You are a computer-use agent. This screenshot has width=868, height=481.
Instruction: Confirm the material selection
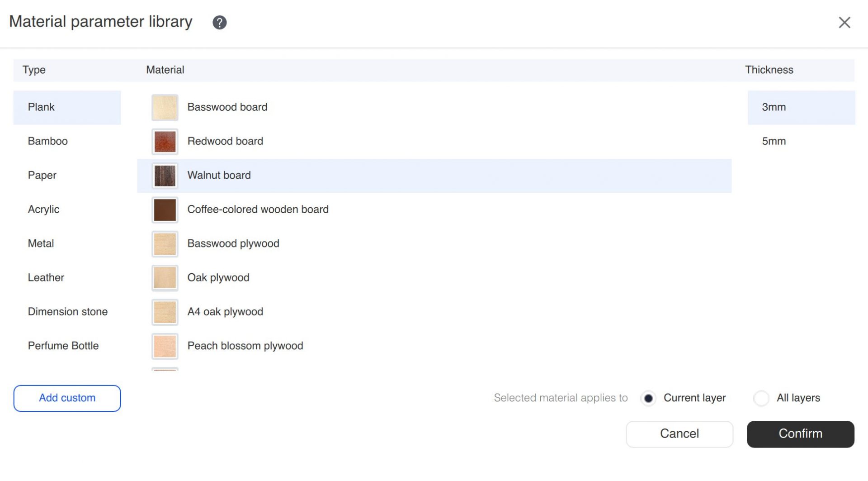800,434
